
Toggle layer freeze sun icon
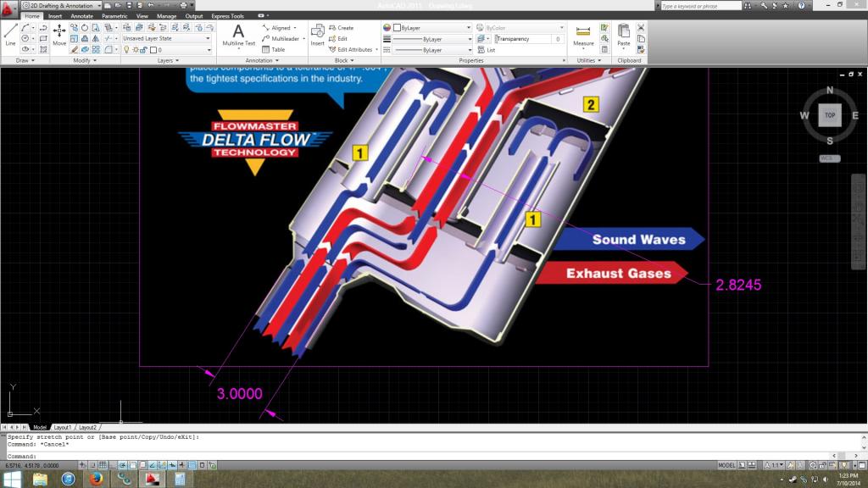pyautogui.click(x=135, y=50)
